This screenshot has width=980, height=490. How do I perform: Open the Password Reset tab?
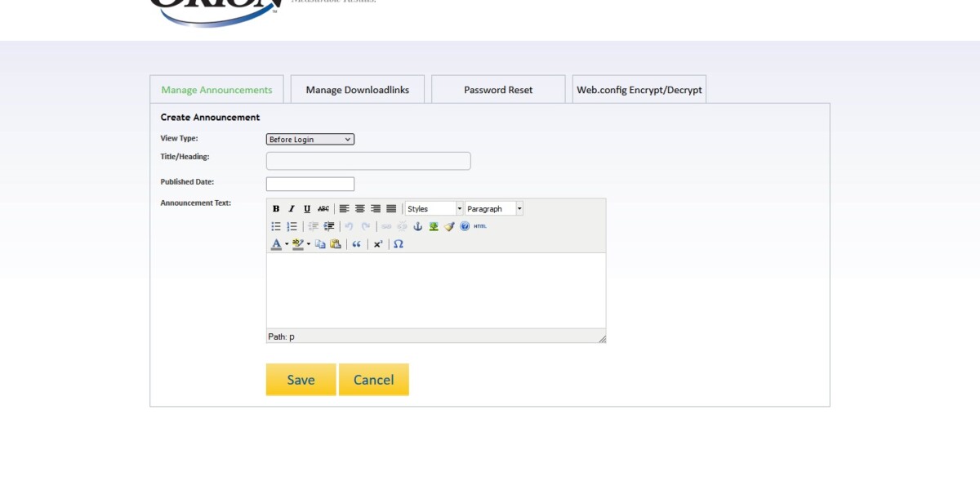pyautogui.click(x=498, y=90)
